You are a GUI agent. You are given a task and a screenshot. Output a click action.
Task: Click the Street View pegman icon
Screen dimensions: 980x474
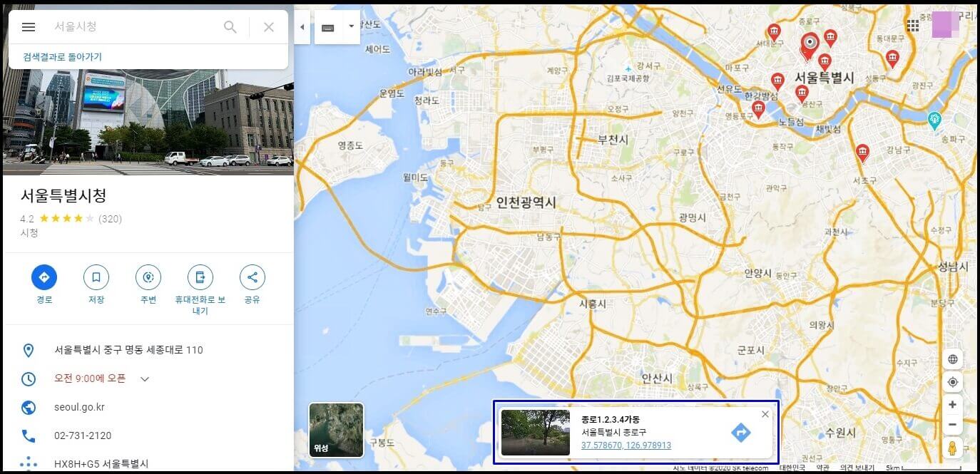click(x=952, y=448)
